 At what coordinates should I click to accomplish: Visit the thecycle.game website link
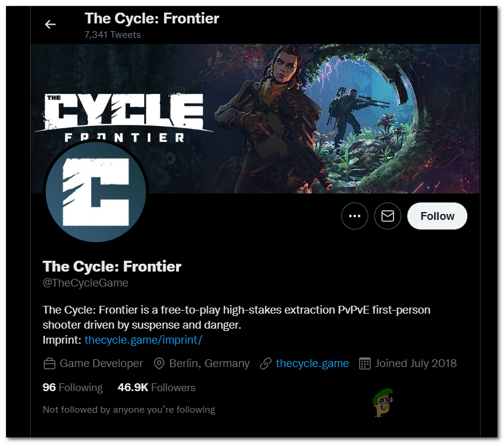(312, 363)
